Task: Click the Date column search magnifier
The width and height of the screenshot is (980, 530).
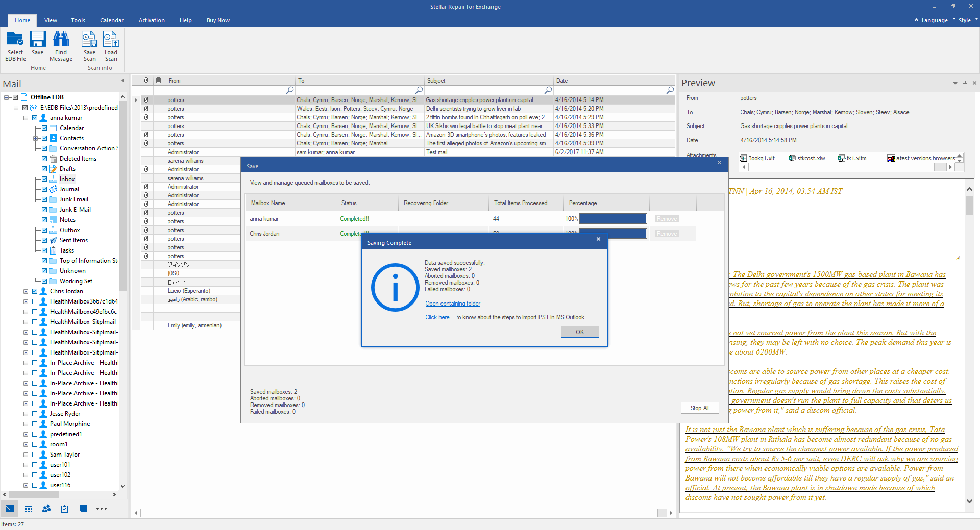Action: [670, 90]
